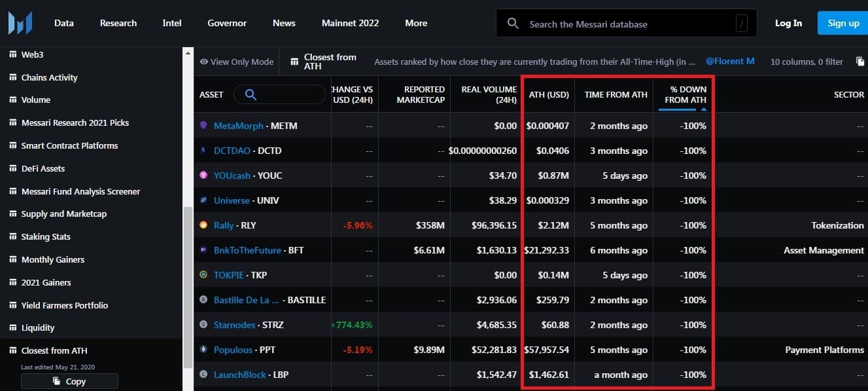Click the DeFi Assets table icon
The height and width of the screenshot is (391, 868).
click(13, 168)
